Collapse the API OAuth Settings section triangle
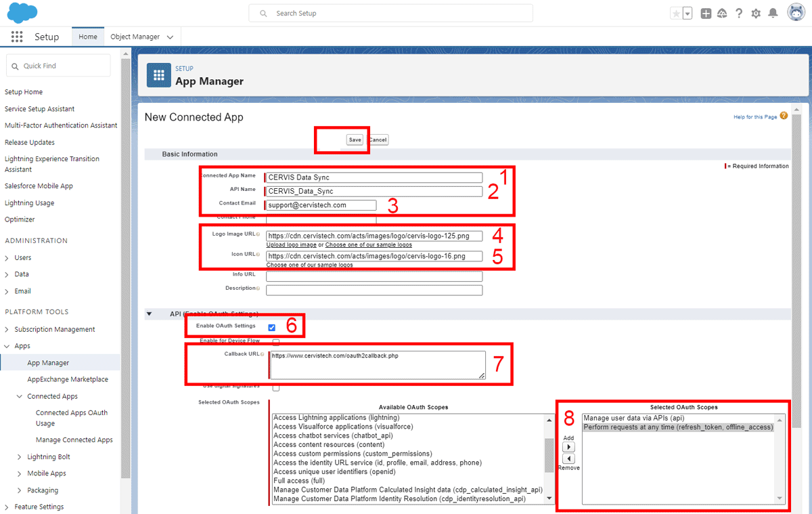The height and width of the screenshot is (514, 812). (x=149, y=314)
